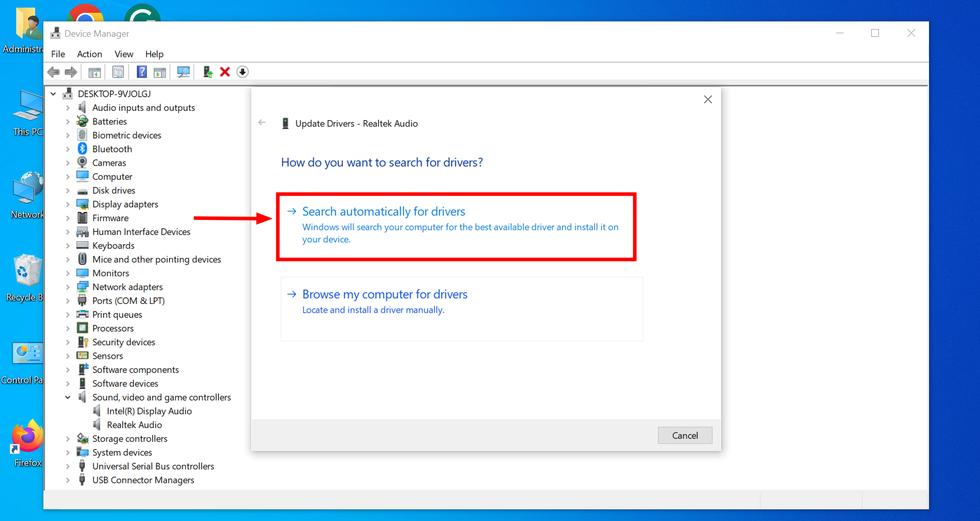Open the View menu
The width and height of the screenshot is (980, 521).
point(124,54)
